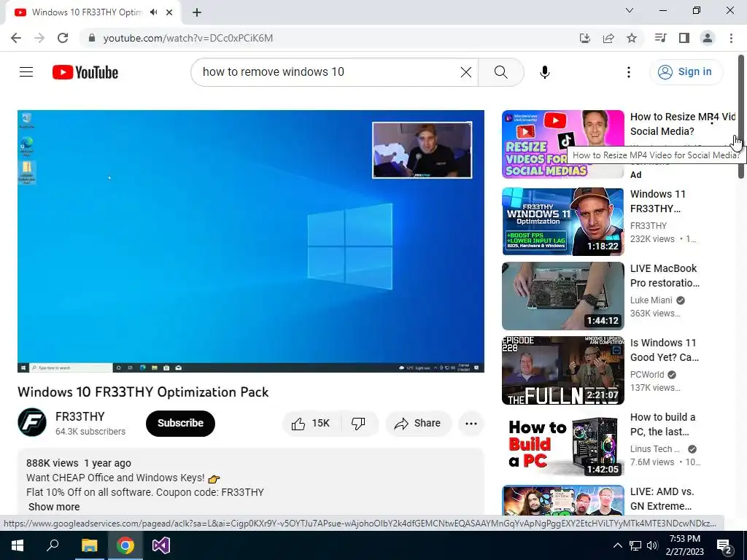Open How to Resize MP4 Video title

point(682,124)
